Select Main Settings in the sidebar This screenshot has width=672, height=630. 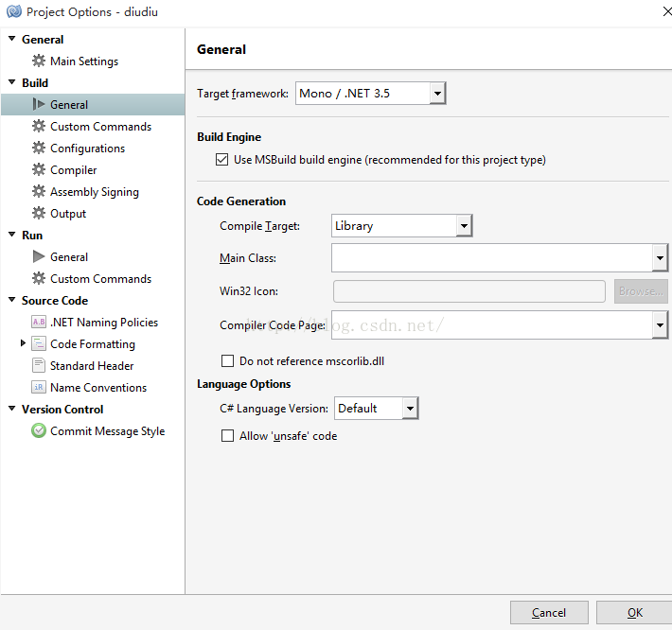coord(84,61)
